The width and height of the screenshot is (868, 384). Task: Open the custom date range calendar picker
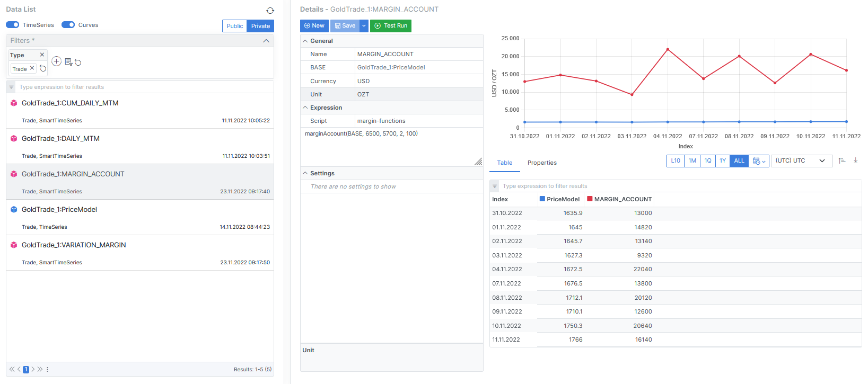tap(759, 161)
